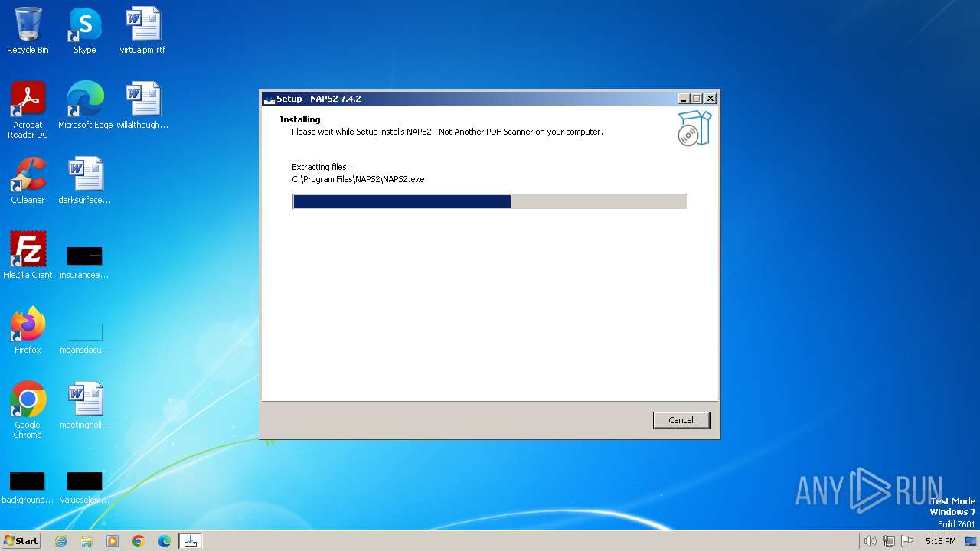Select the background file icon
This screenshot has height=551, width=980.
(x=28, y=487)
